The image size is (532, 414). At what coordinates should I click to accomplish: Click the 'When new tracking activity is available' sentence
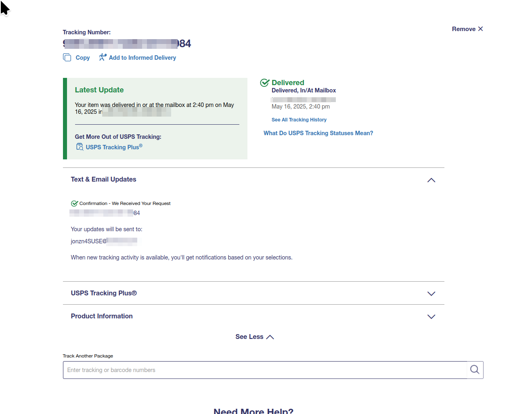click(x=182, y=257)
